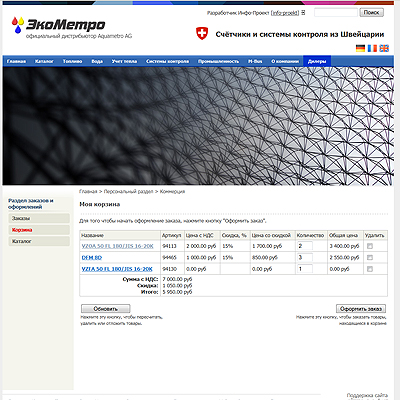Edit quantity field for VZFA 50 row
This screenshot has height=400, width=400.
click(x=305, y=269)
